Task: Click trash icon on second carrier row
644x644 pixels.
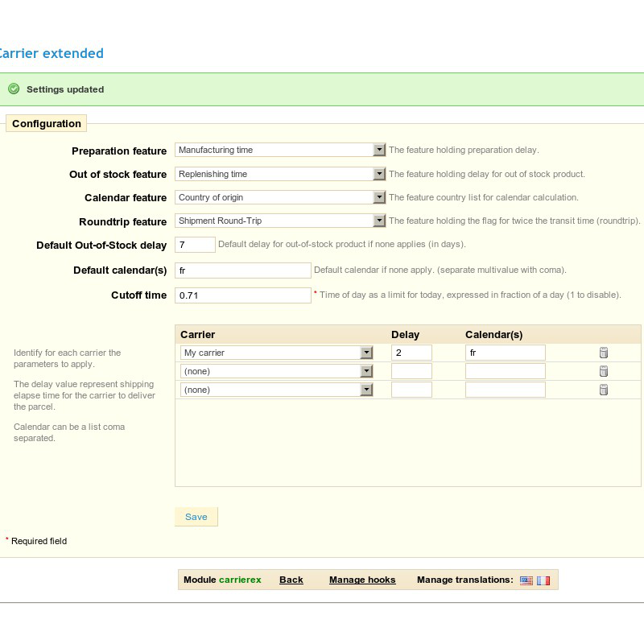Action: pos(604,371)
